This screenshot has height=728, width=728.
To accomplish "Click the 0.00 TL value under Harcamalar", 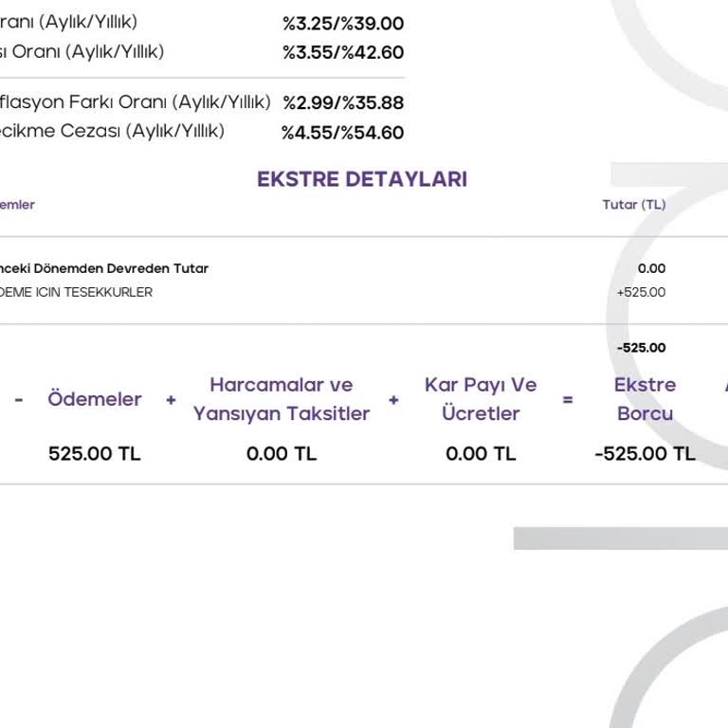I will coord(282,454).
